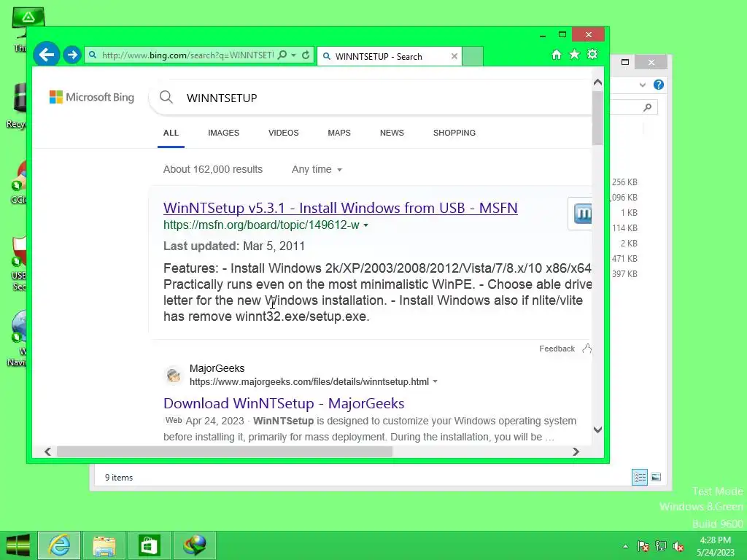
Task: Click the Bing search box magnifier icon
Action: click(x=166, y=97)
